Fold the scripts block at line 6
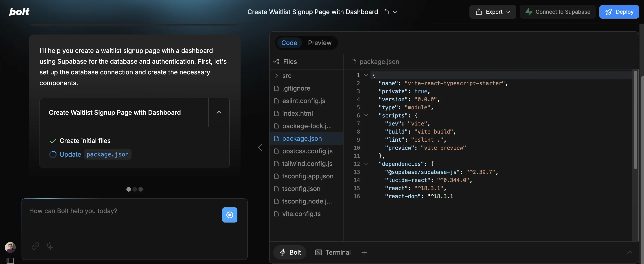 366,115
